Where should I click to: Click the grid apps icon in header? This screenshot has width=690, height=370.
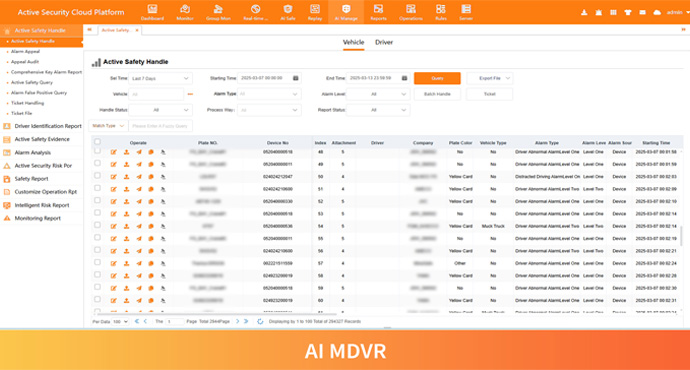[x=613, y=12]
